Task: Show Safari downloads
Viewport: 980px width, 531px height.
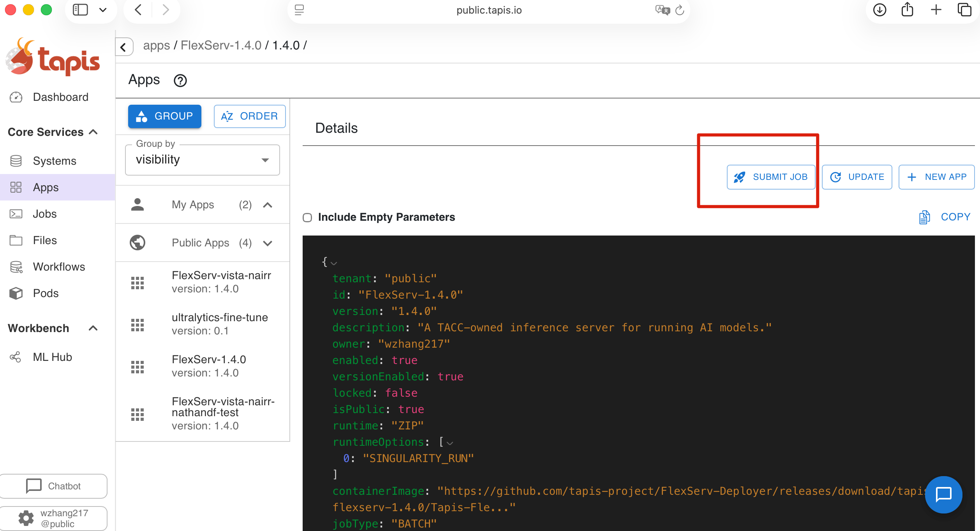Action: tap(880, 10)
